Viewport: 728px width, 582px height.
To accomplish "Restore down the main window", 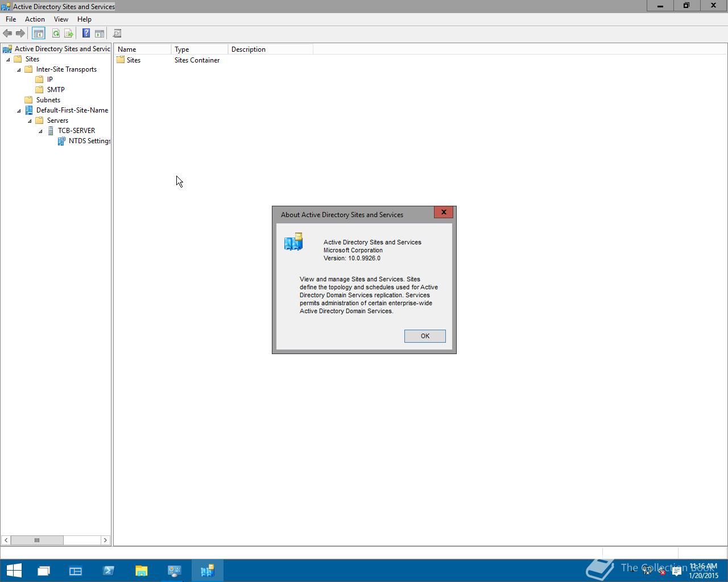I will (x=686, y=6).
